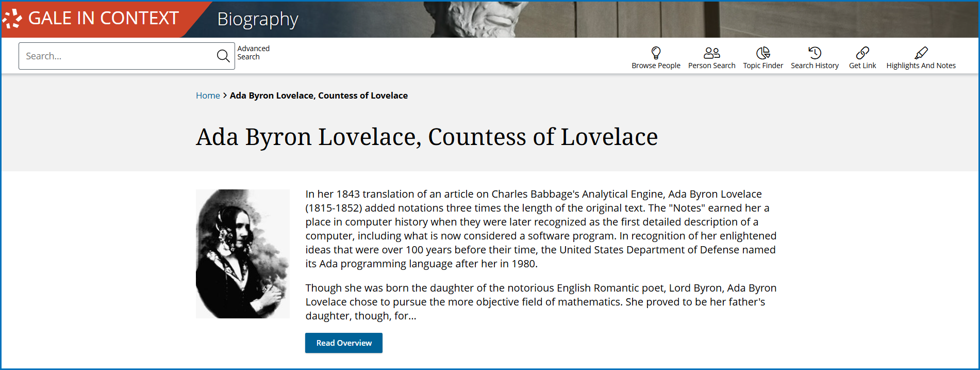Go to Home in the breadcrumb

click(208, 95)
